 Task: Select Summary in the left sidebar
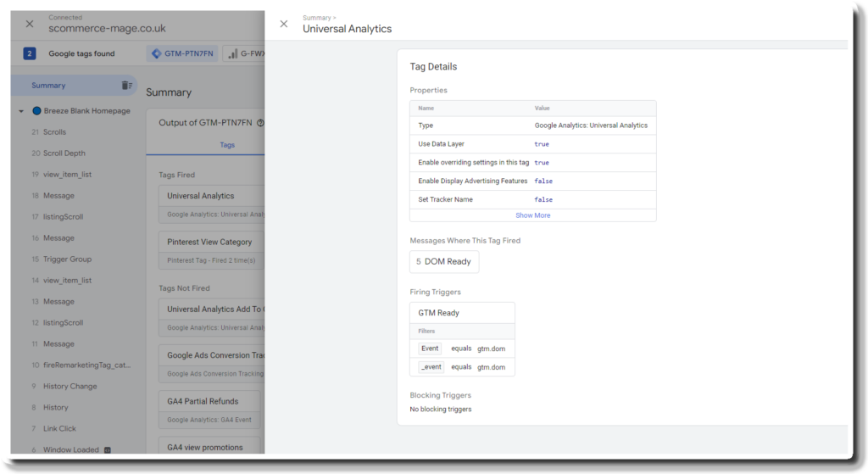75,86
